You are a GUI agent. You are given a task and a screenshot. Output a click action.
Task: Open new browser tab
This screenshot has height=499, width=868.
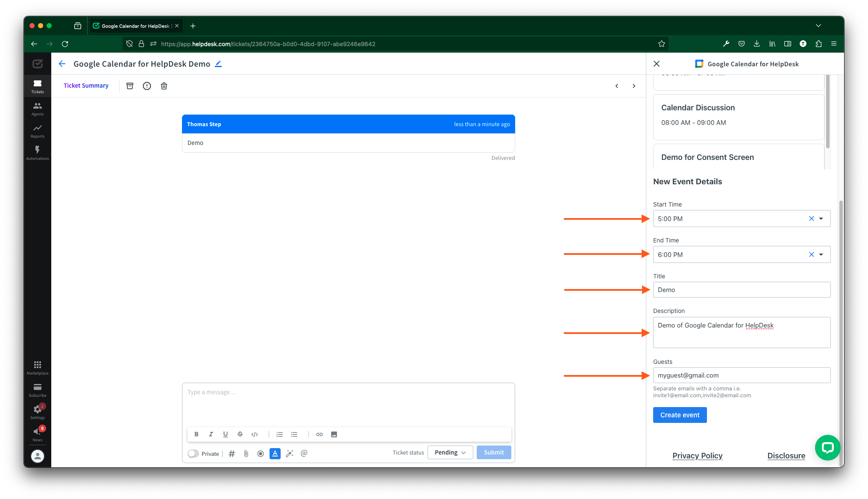tap(193, 26)
